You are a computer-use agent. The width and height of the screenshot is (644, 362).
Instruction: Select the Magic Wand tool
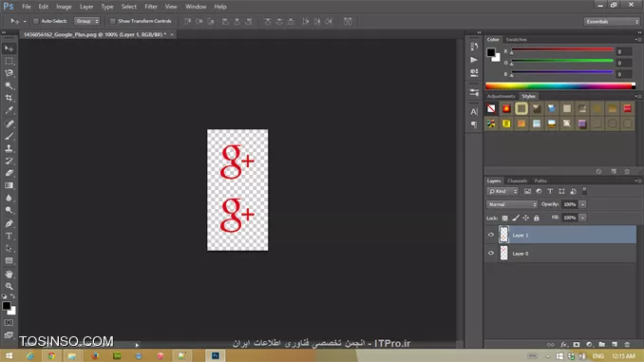9,86
